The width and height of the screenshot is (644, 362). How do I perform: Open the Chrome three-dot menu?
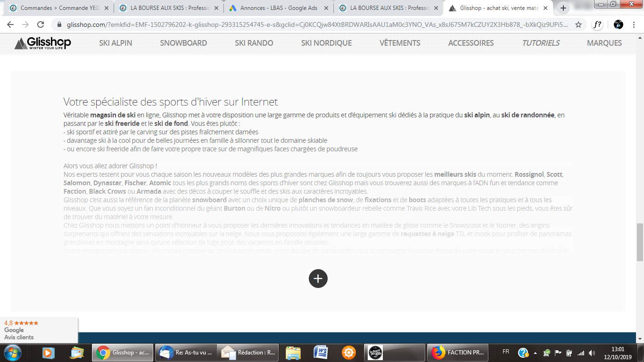tap(634, 25)
